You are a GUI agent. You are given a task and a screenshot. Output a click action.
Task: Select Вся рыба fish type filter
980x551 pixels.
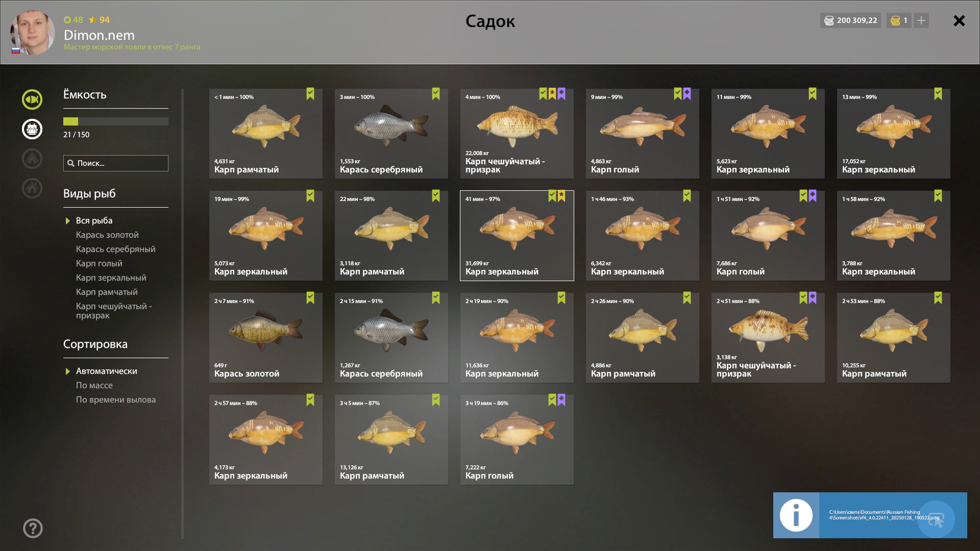coord(94,220)
